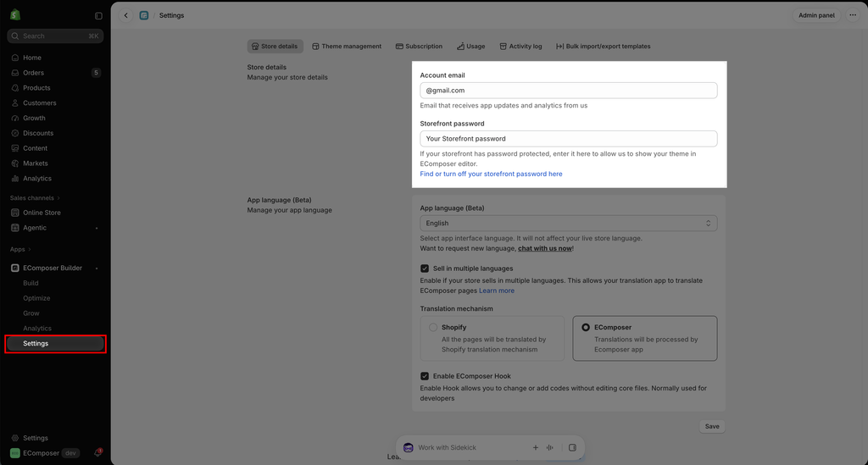This screenshot has height=465, width=868.
Task: Collapse the sidebar with the panel toggle icon
Action: coord(98,16)
